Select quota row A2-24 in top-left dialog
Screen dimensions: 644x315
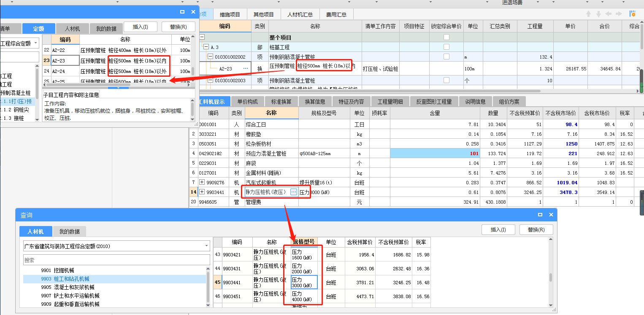pos(116,71)
